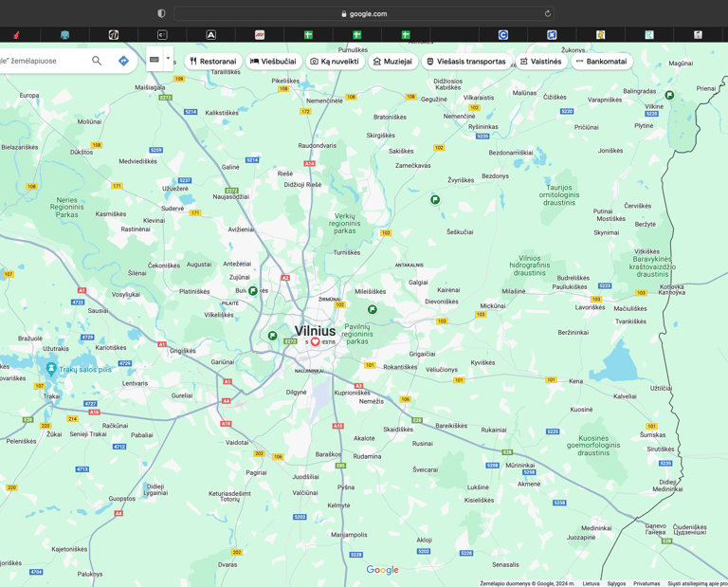Click the Vilnios hidrografinis draustinis label
The width and height of the screenshot is (728, 587).
pos(529,266)
